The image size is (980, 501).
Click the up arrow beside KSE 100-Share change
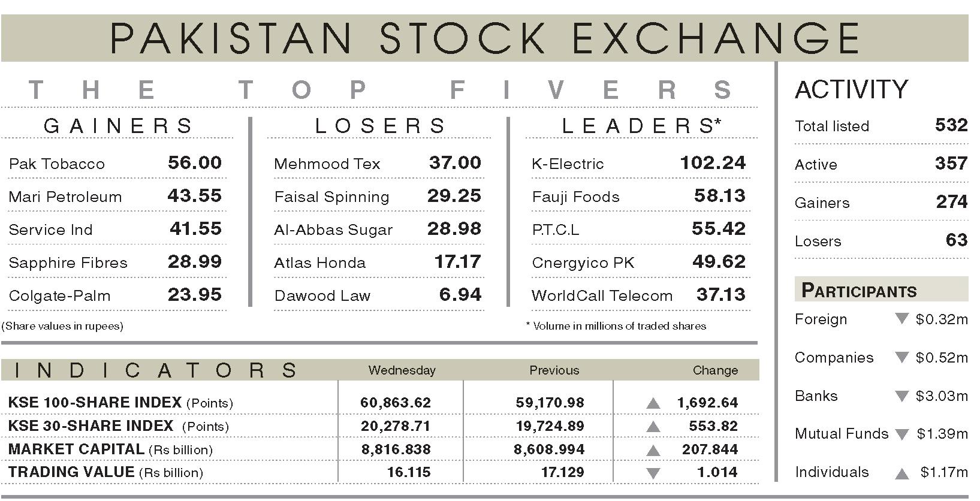tap(653, 404)
